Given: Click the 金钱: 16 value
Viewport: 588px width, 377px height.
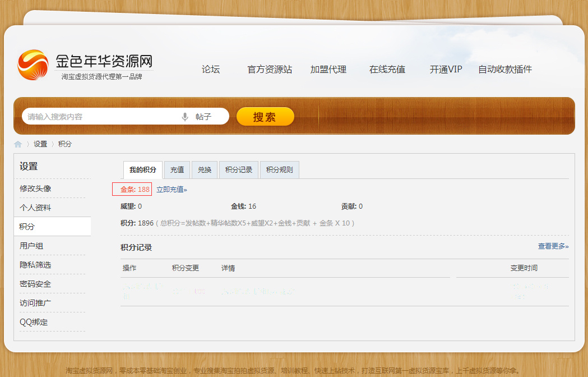Looking at the screenshot, I should click(x=243, y=206).
